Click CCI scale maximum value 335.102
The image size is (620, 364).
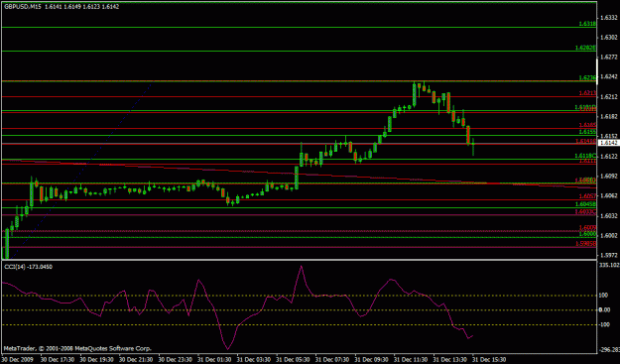point(609,265)
